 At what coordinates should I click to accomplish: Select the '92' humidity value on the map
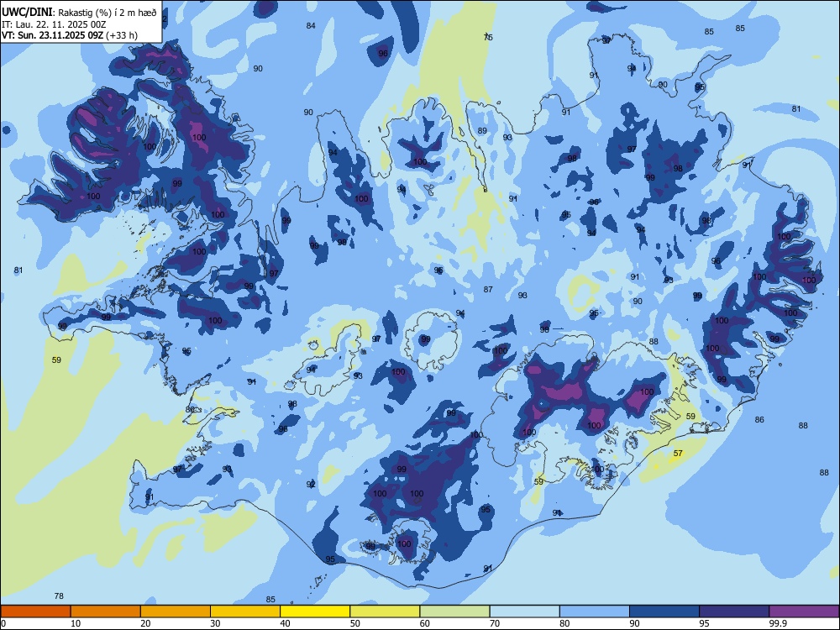coord(311,485)
